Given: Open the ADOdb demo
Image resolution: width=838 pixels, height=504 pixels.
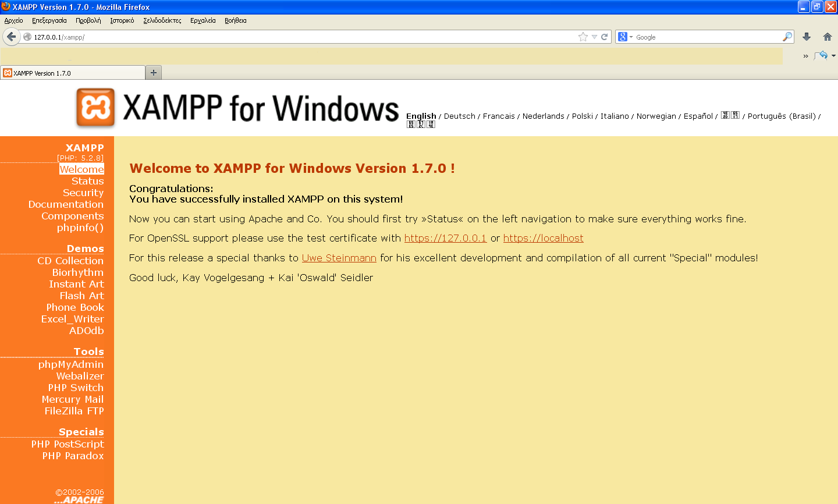Looking at the screenshot, I should [87, 331].
